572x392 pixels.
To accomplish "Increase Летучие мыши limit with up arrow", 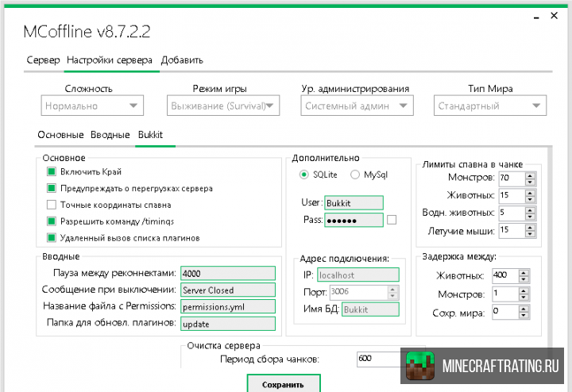I will [x=531, y=228].
